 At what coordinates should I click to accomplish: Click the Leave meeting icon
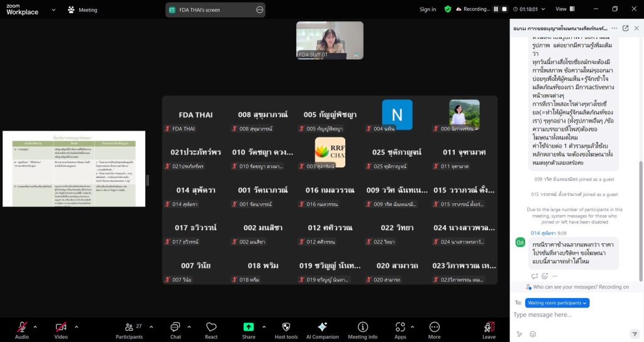pos(489,328)
